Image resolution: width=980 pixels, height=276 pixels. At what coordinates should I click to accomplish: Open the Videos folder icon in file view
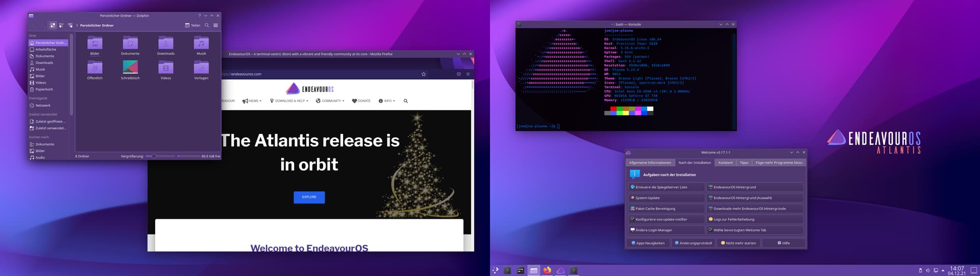click(166, 70)
